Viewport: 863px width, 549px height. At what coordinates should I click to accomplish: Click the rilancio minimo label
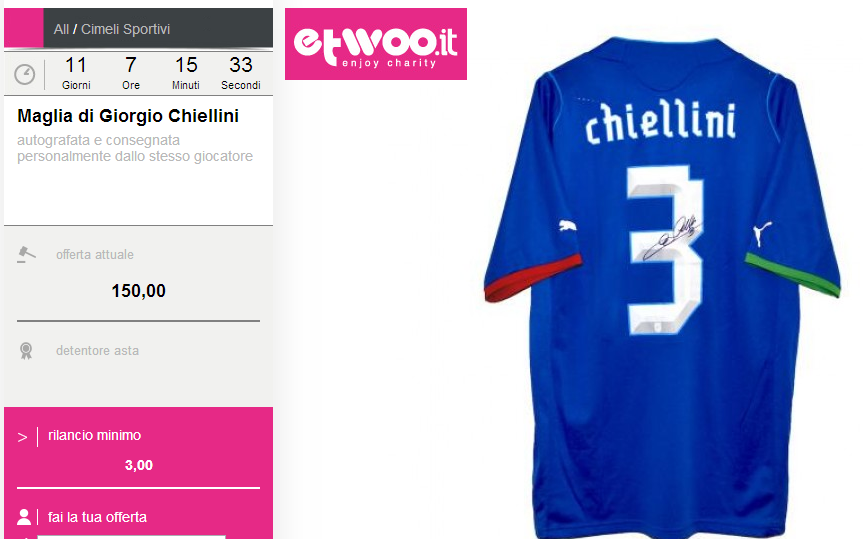(x=95, y=436)
